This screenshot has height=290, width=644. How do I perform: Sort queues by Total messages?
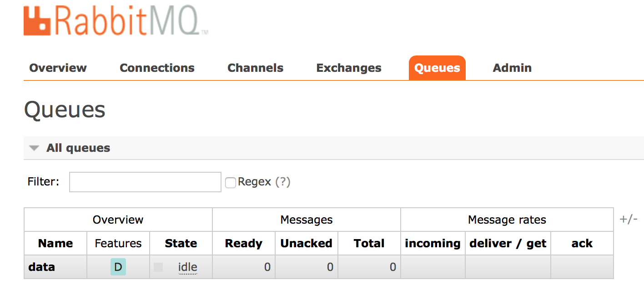tap(369, 244)
